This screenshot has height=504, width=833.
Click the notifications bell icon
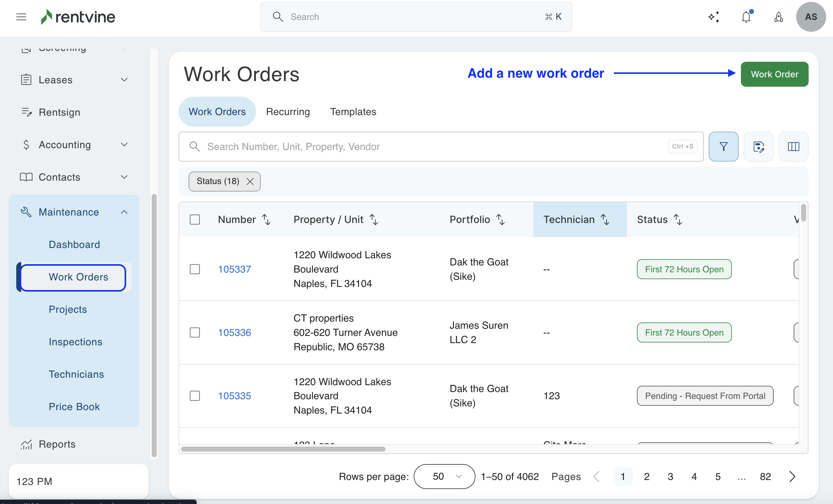[746, 17]
